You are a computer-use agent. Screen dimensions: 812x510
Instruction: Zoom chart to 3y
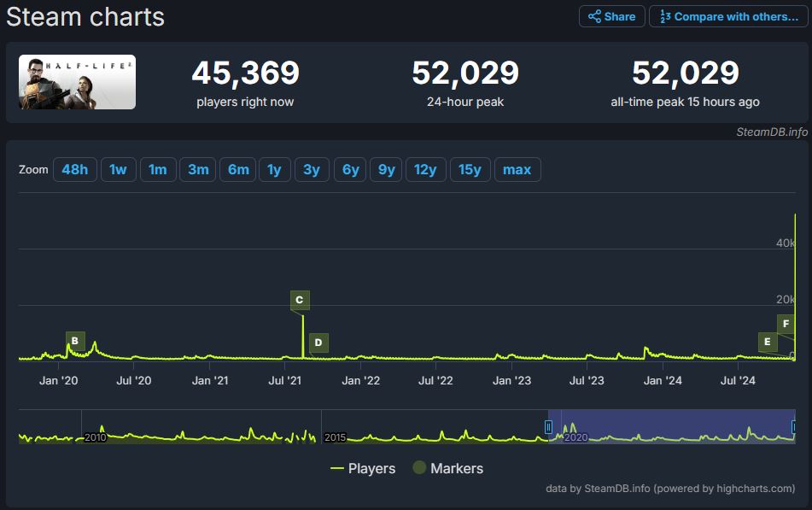(x=312, y=169)
